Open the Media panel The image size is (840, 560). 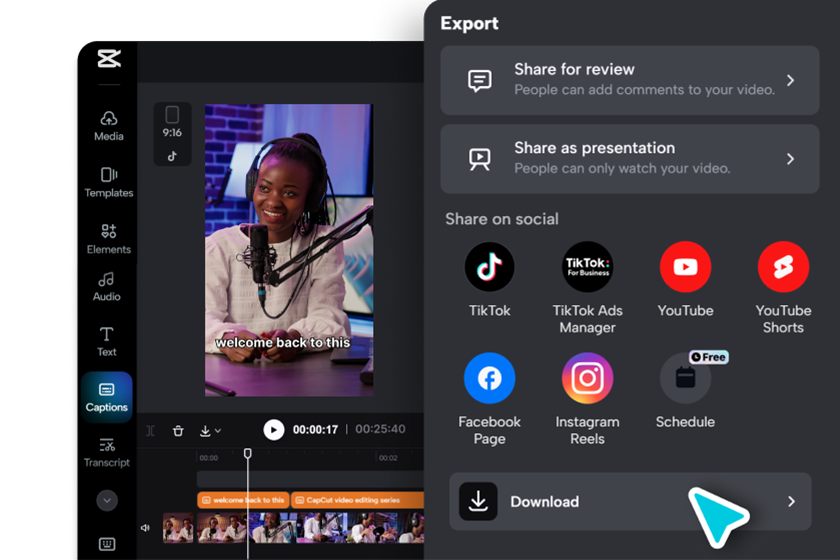[x=108, y=125]
